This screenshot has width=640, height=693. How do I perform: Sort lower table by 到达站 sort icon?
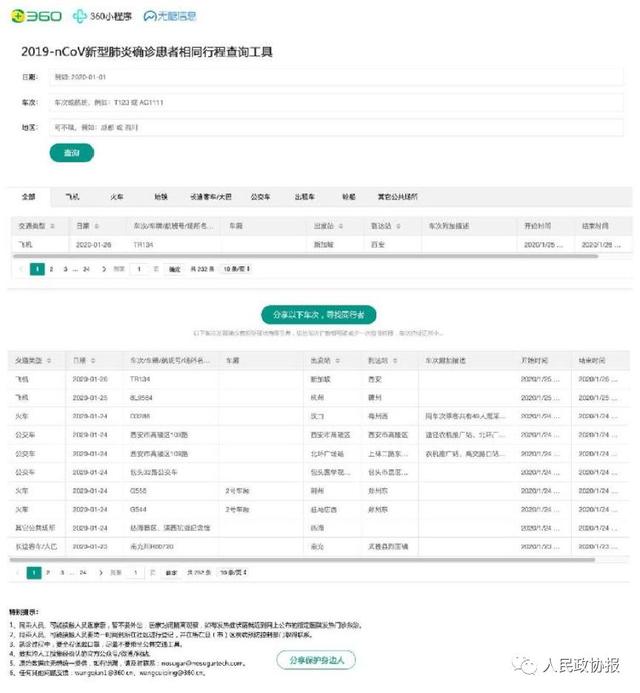coord(395,361)
